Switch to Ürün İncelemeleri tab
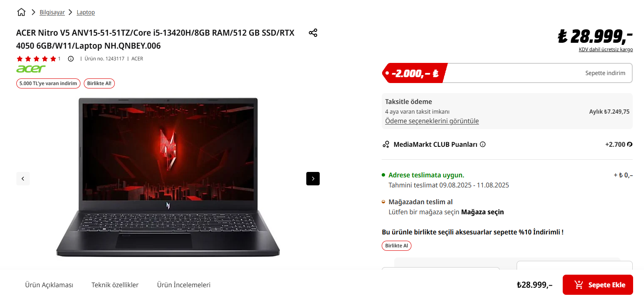Image resolution: width=644 pixels, height=299 pixels. (184, 285)
